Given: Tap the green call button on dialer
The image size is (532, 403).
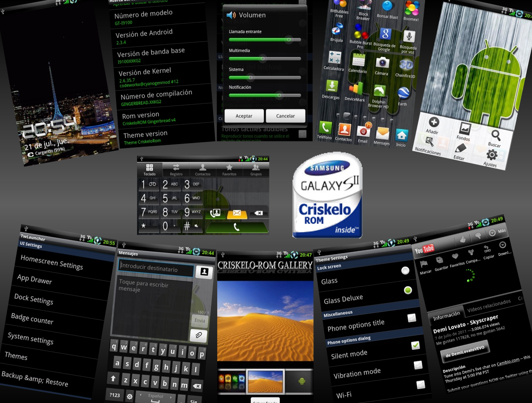Looking at the screenshot, I should tap(236, 227).
